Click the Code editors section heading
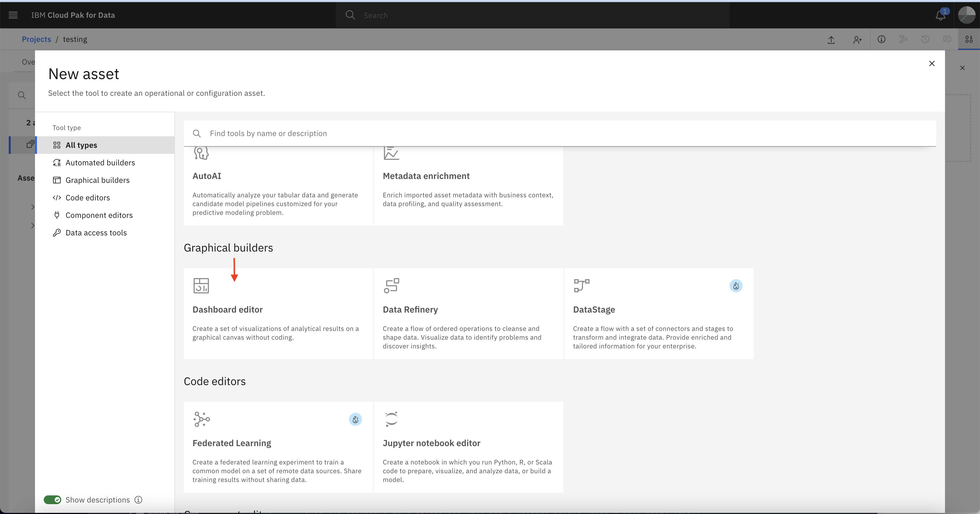This screenshot has height=514, width=980. click(x=215, y=382)
